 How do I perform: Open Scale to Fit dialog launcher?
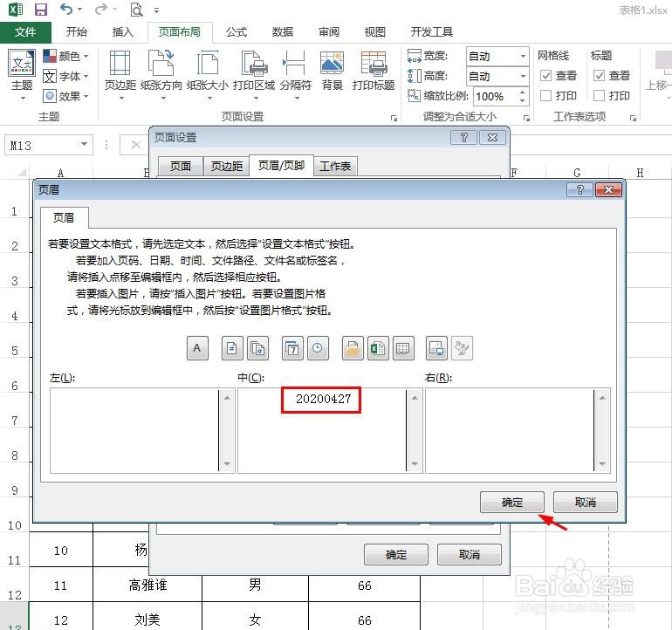pyautogui.click(x=527, y=118)
